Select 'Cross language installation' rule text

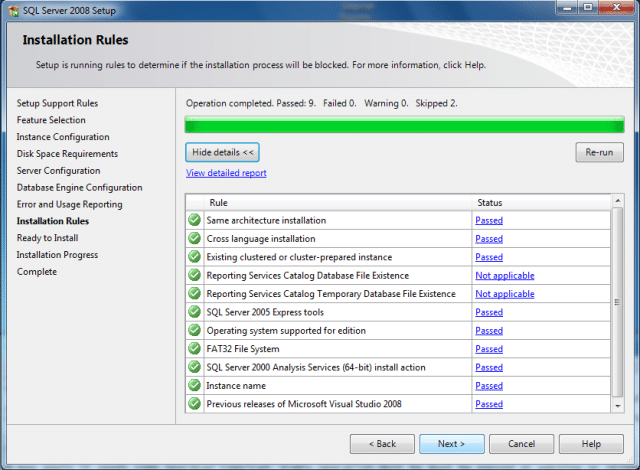261,239
